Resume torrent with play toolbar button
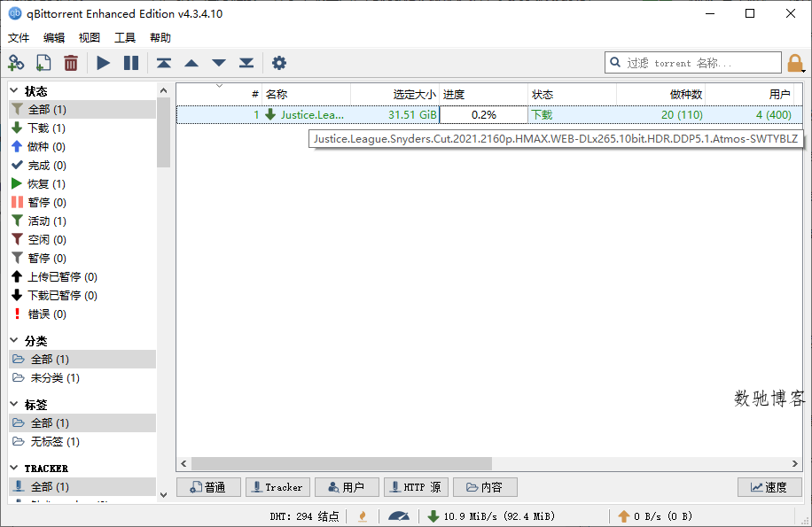Viewport: 812px width, 527px height. (103, 63)
